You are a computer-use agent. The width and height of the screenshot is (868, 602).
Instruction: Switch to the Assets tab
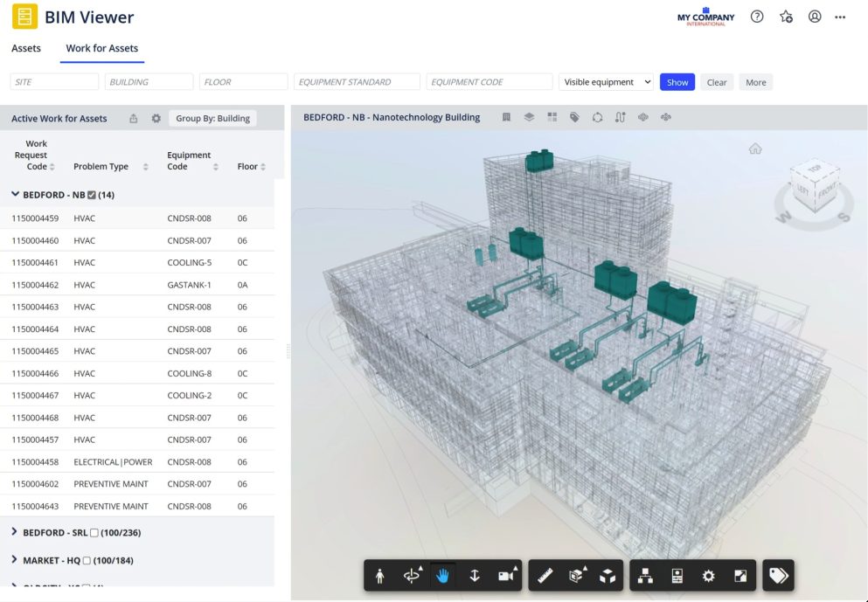point(26,48)
